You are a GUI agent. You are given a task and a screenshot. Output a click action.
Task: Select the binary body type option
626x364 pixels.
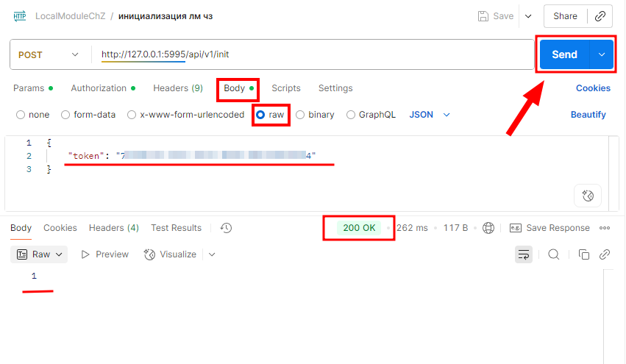300,115
